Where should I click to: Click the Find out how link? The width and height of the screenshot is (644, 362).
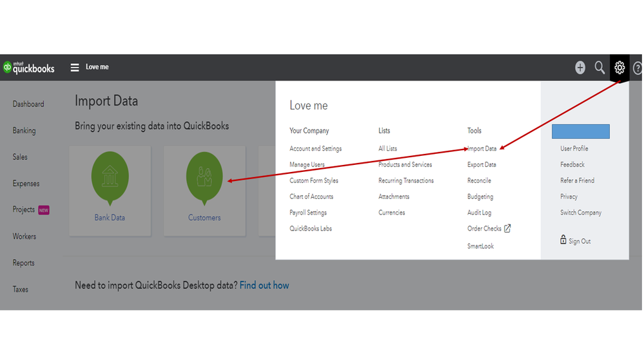(264, 285)
